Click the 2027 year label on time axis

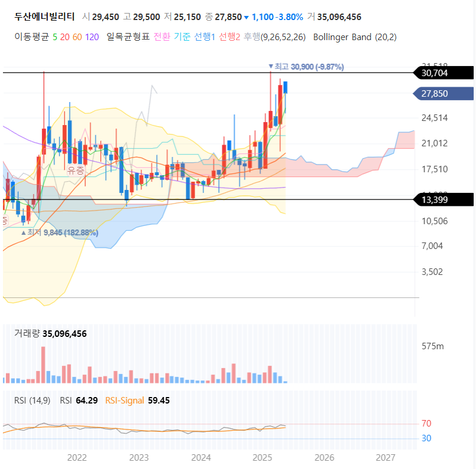(x=386, y=457)
